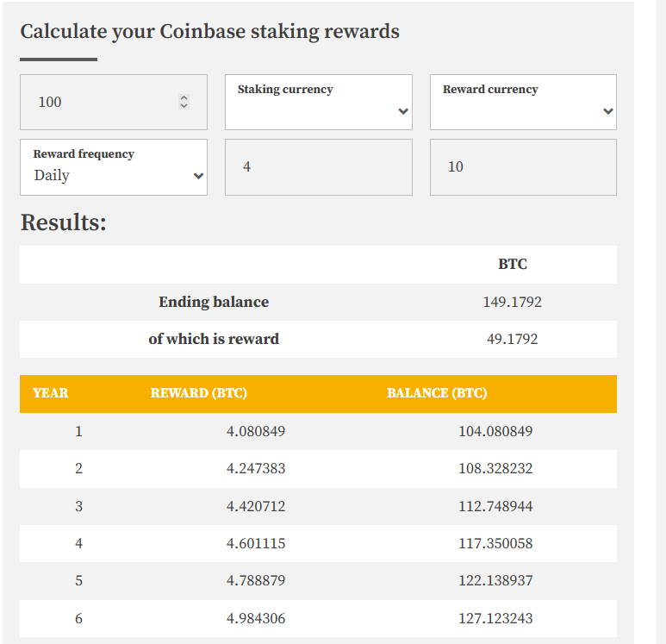The width and height of the screenshot is (666, 644).
Task: Click the input field containing 10
Action: tap(523, 167)
